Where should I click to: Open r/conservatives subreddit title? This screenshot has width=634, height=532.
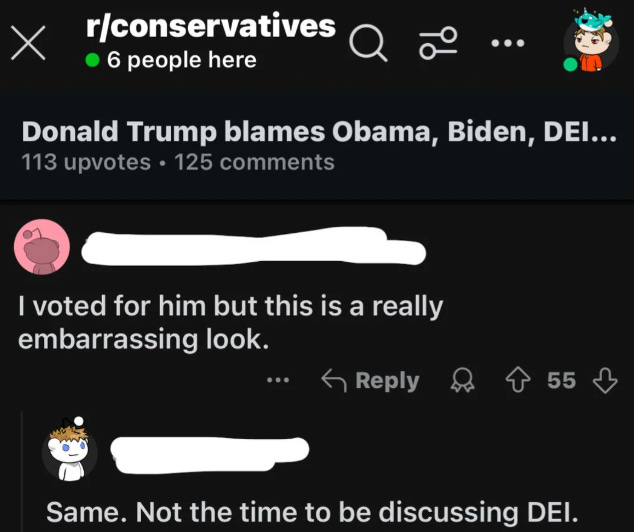tap(211, 27)
